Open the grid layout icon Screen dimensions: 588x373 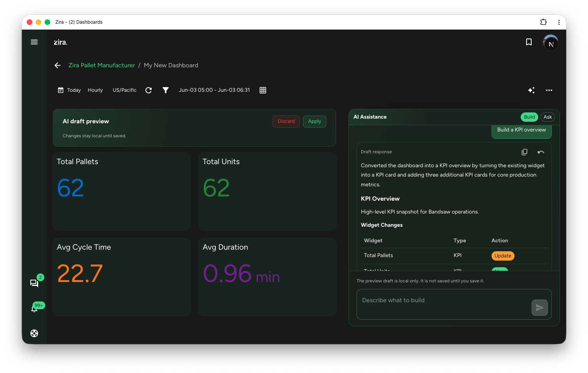pos(263,90)
